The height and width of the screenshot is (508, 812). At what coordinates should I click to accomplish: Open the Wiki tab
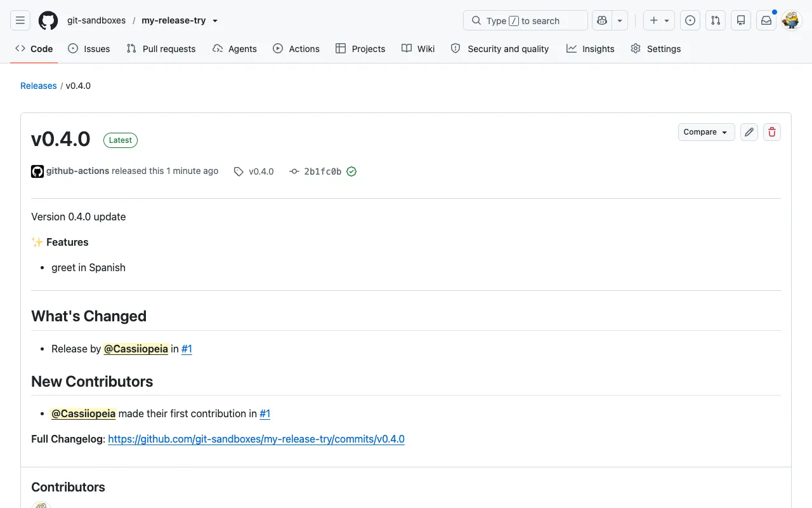pos(418,49)
